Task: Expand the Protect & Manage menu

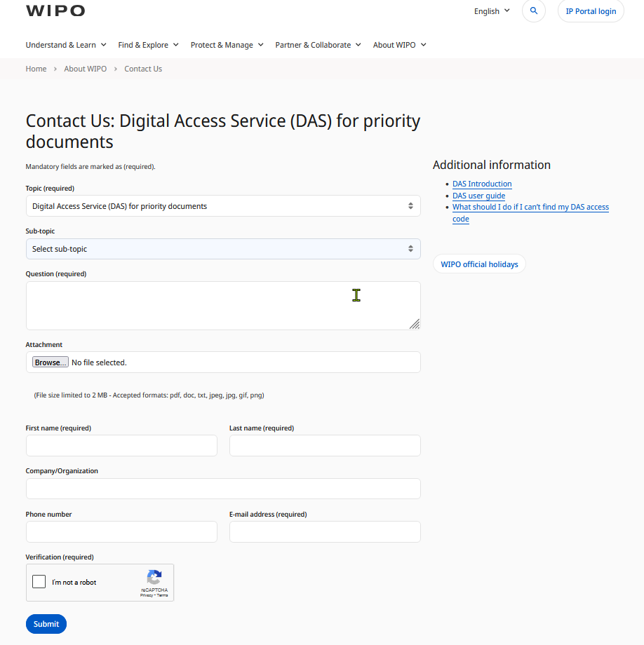Action: click(x=227, y=45)
